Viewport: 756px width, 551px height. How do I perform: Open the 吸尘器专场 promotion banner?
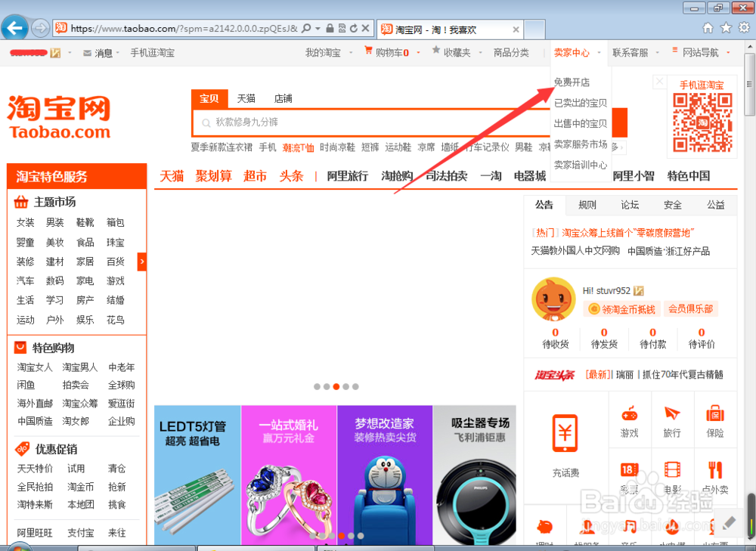coord(475,475)
